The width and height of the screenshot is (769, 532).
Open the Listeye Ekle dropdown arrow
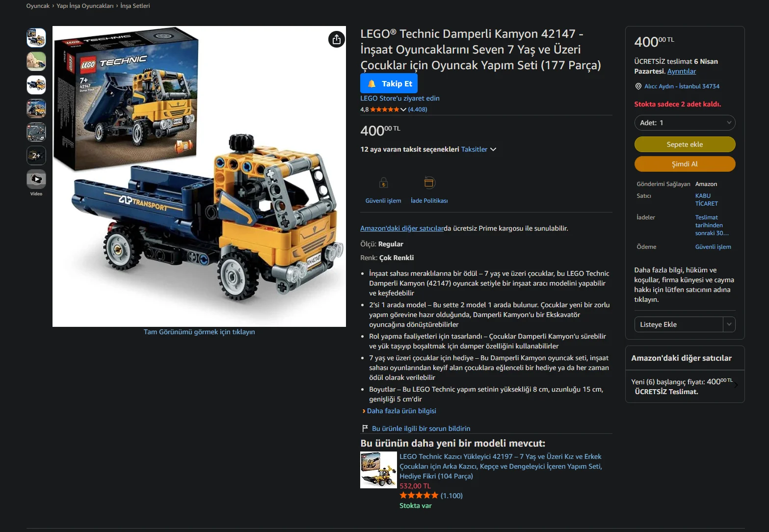[729, 324]
